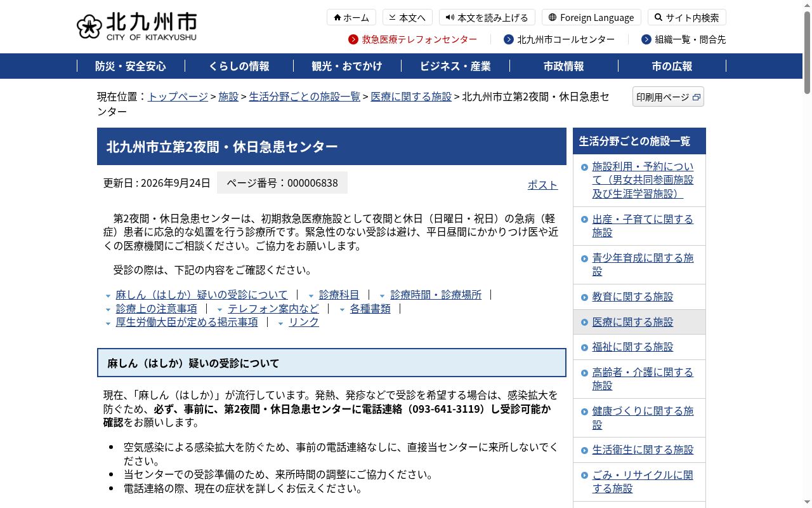Open 青少年育成に関する施設 sidebar link
The height and width of the screenshot is (508, 812).
click(x=643, y=265)
